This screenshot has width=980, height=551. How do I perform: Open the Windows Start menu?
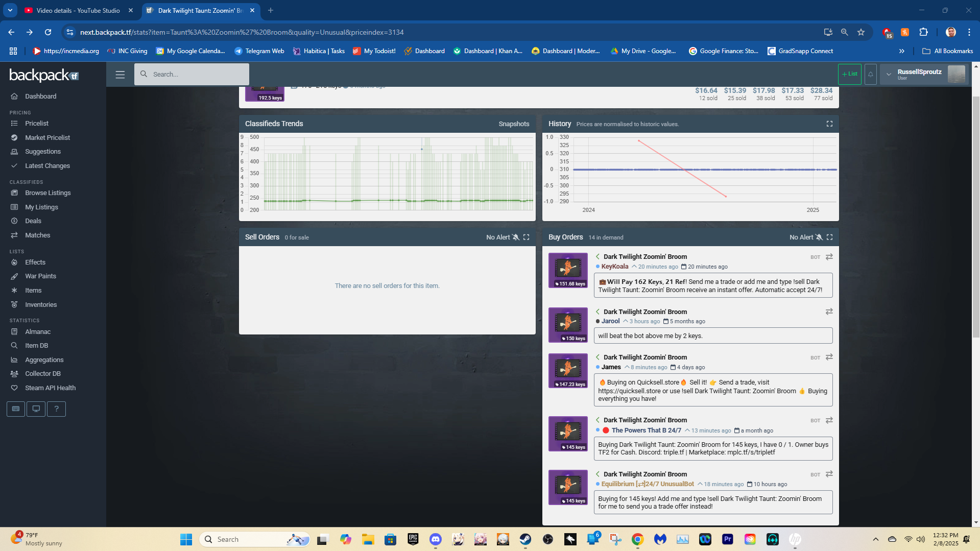(x=186, y=539)
